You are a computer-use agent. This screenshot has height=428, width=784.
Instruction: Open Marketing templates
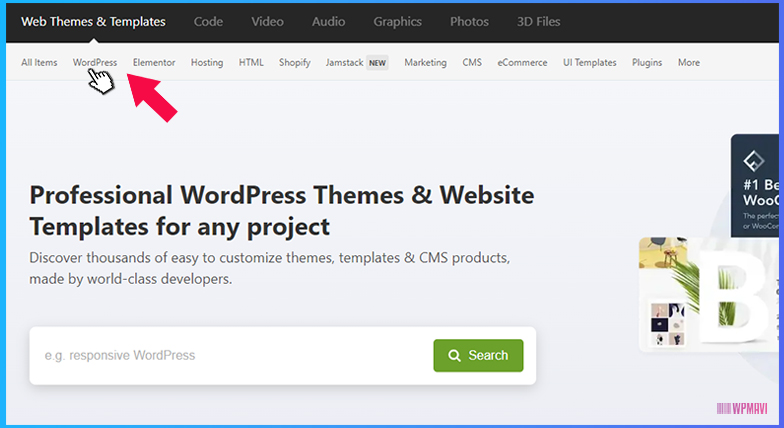click(x=425, y=62)
